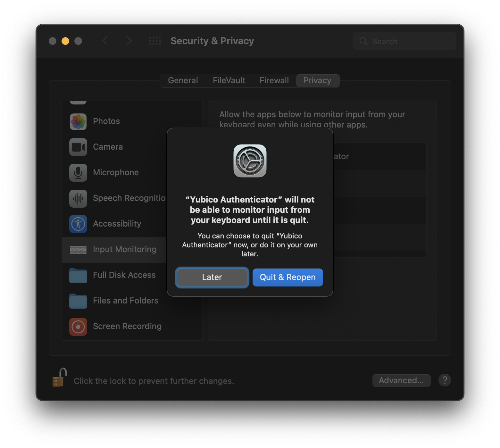Image resolution: width=500 pixels, height=448 pixels.
Task: Click the back navigation arrow
Action: coord(105,41)
